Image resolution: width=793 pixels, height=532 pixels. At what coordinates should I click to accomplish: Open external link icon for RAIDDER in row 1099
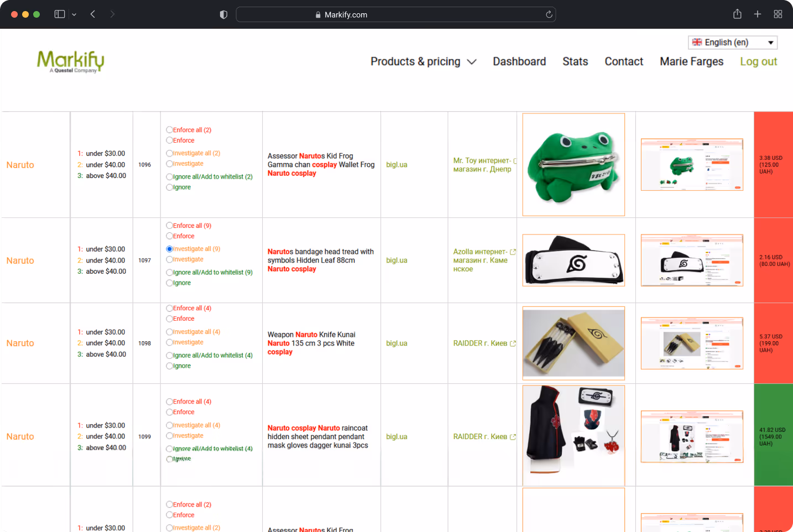click(x=513, y=437)
